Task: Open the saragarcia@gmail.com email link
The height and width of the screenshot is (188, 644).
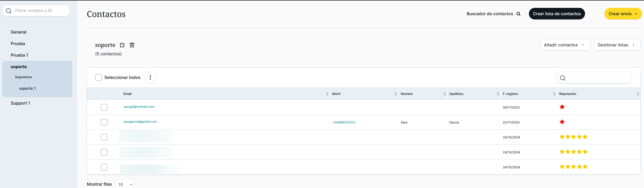Action: [140, 122]
